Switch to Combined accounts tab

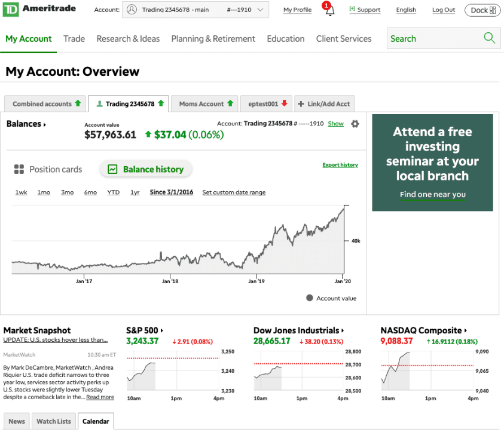coord(45,104)
